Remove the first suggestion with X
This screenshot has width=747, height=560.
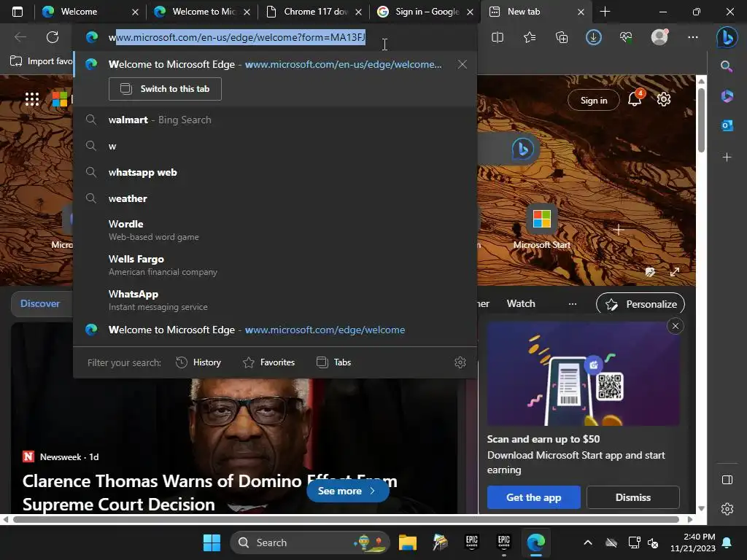coord(462,64)
